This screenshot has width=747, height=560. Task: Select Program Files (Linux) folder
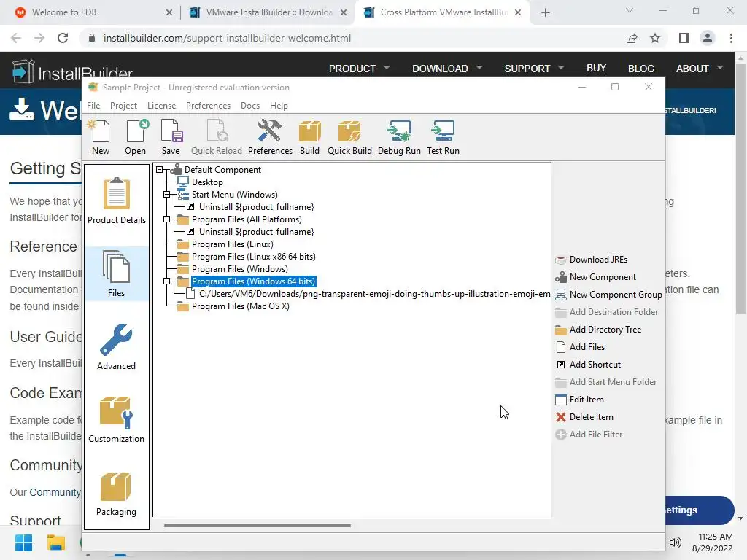coord(232,244)
